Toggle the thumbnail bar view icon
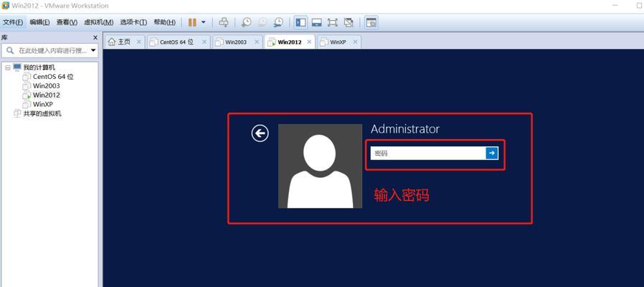The height and width of the screenshot is (287, 644). click(x=316, y=22)
